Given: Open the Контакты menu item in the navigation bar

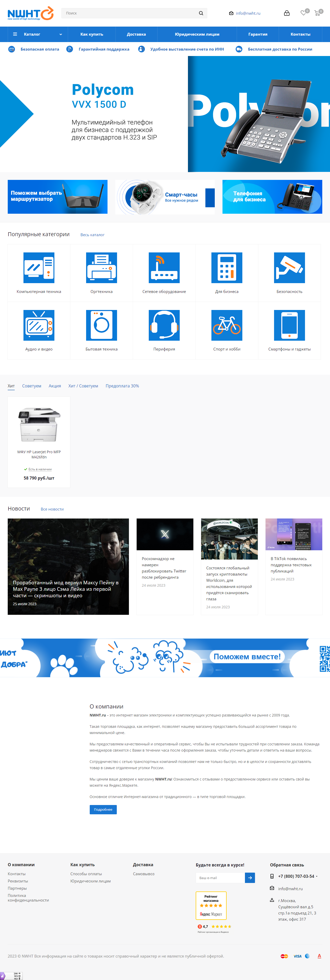Looking at the screenshot, I should [300, 34].
